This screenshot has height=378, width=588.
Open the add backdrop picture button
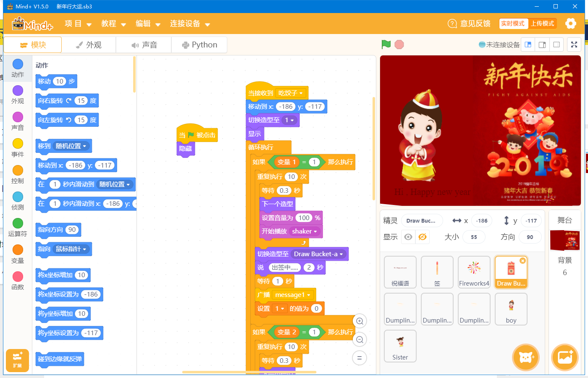[x=565, y=357]
